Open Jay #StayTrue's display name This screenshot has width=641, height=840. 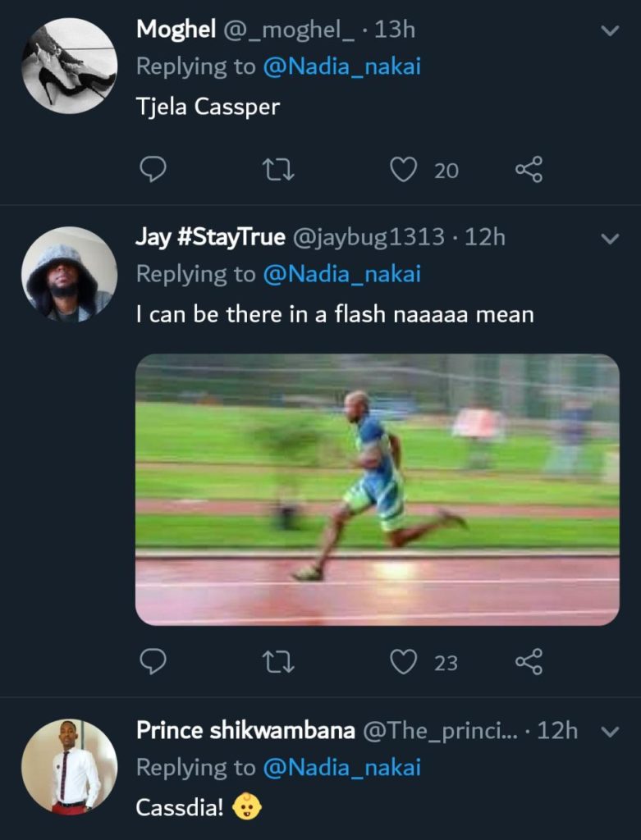click(x=210, y=238)
